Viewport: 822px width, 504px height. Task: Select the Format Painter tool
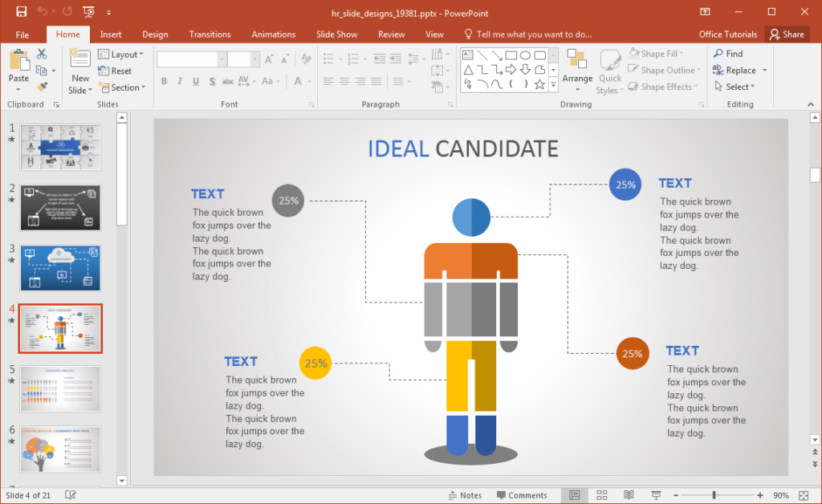[x=40, y=86]
